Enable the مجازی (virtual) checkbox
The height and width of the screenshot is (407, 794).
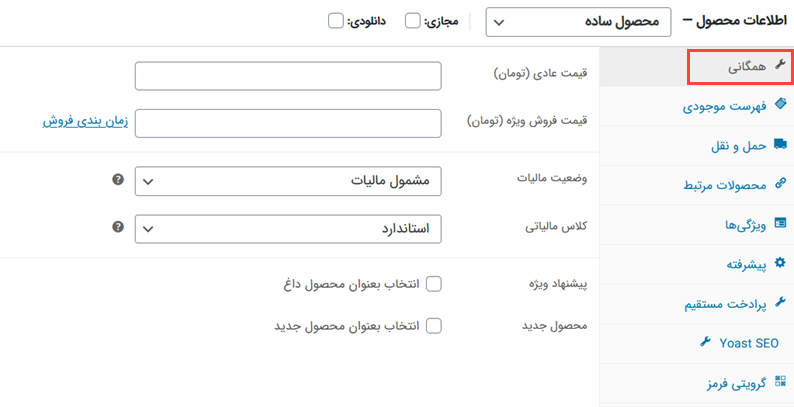pos(412,20)
